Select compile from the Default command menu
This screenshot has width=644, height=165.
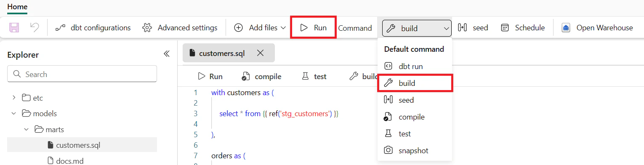[415, 117]
